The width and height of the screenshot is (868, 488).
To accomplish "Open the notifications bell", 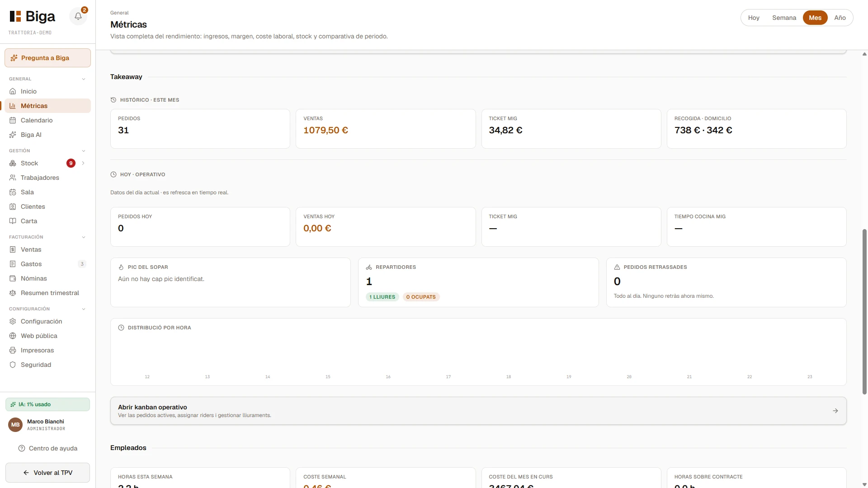I will [x=78, y=16].
